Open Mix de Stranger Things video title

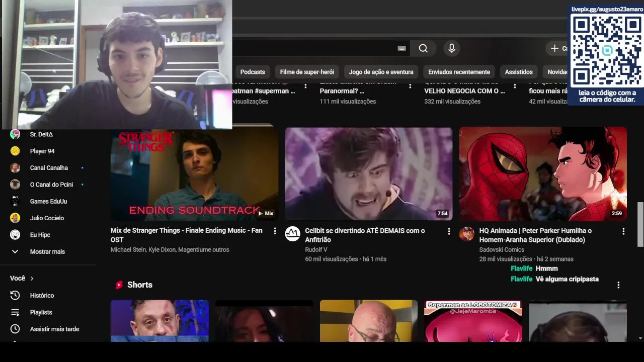point(187,235)
